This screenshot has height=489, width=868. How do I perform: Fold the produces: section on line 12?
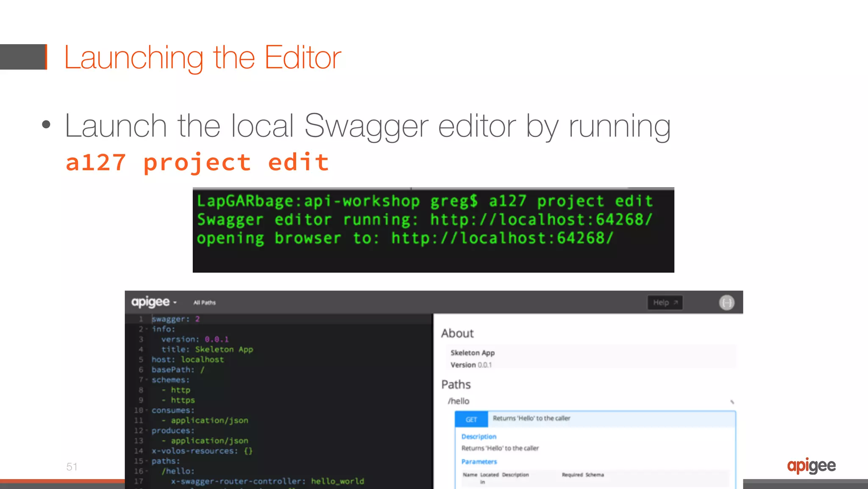tap(147, 430)
